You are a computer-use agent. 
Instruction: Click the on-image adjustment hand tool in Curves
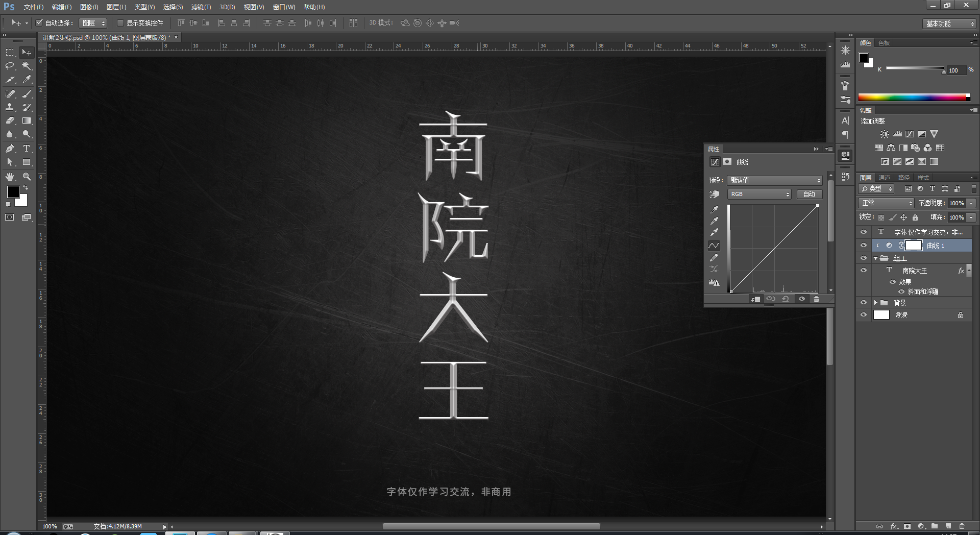pos(714,194)
